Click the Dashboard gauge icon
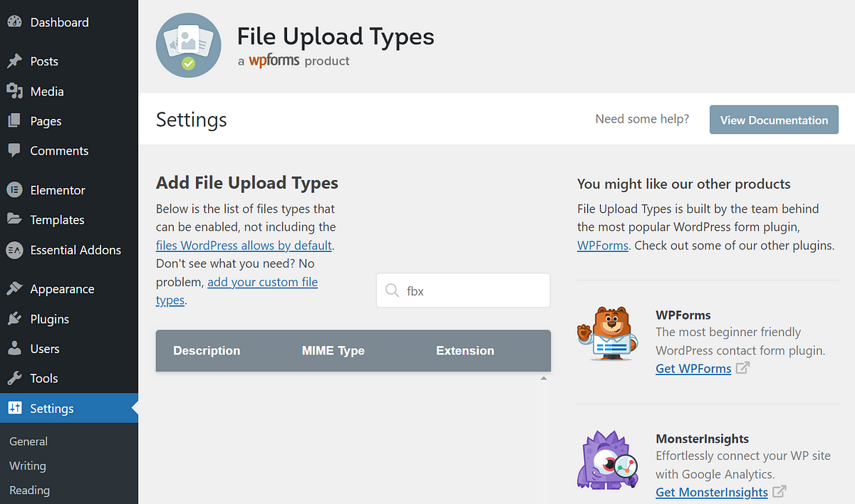The width and height of the screenshot is (855, 504). [x=14, y=22]
